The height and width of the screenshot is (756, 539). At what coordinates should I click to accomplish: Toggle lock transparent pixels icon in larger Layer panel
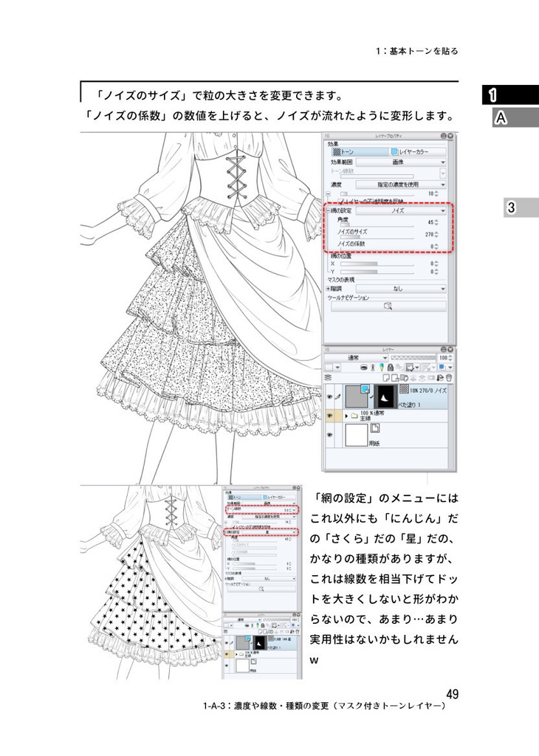[399, 368]
